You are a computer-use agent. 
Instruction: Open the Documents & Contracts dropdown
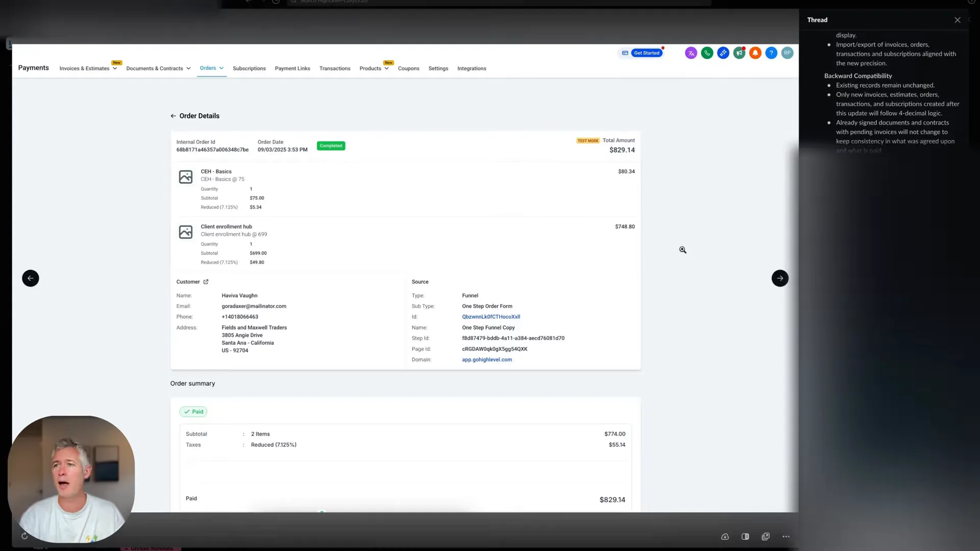point(158,68)
